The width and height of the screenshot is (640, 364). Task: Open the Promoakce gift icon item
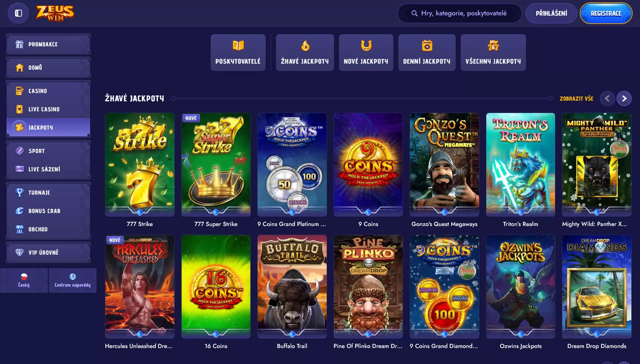[48, 44]
